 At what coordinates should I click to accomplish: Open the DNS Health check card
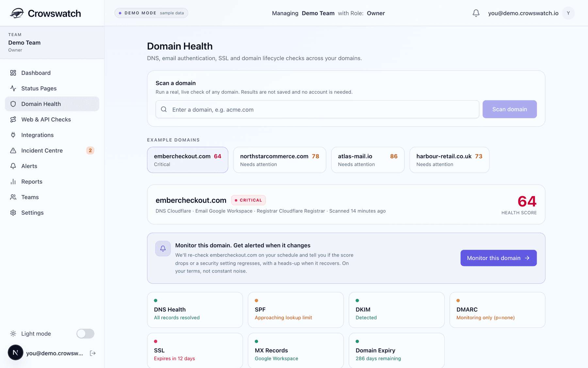click(195, 310)
